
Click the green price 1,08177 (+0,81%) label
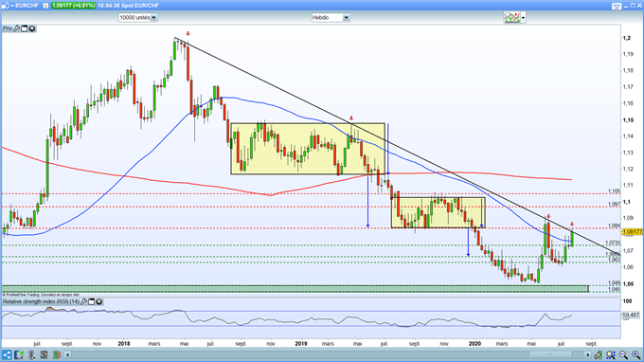(73, 6)
